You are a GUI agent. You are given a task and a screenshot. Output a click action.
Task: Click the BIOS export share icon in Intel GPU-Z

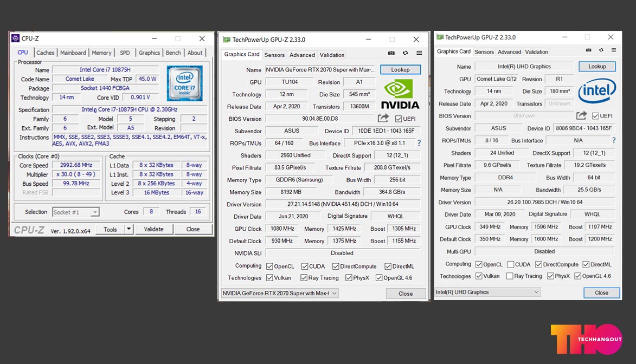tap(581, 115)
